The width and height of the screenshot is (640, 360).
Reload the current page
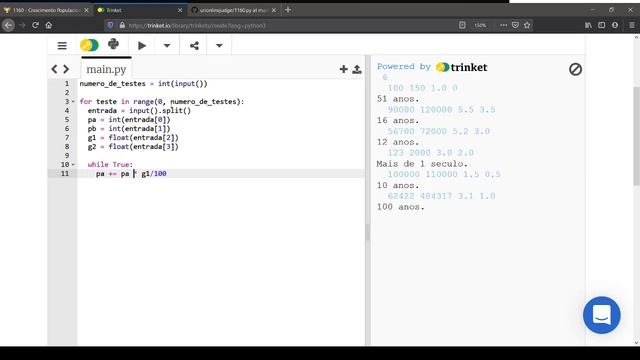(x=36, y=25)
